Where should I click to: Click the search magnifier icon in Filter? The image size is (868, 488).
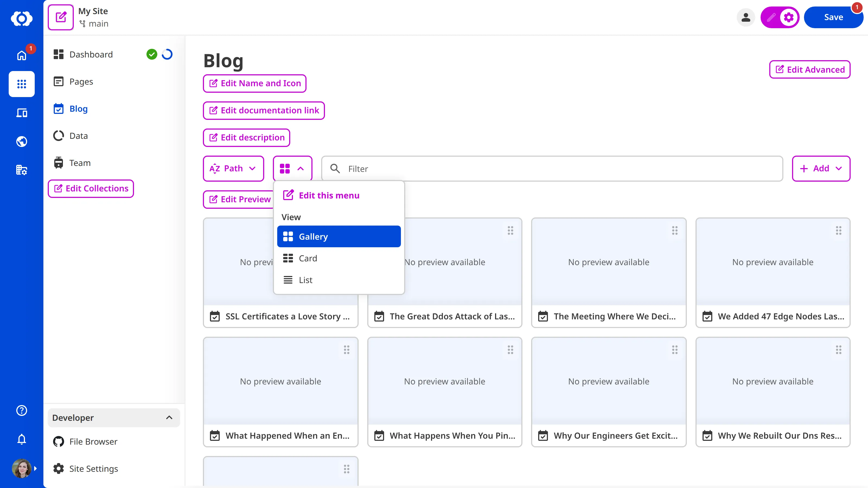coord(335,168)
